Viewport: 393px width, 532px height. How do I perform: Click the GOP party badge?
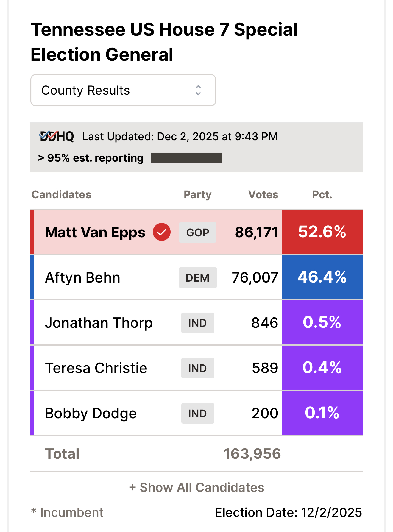point(198,232)
